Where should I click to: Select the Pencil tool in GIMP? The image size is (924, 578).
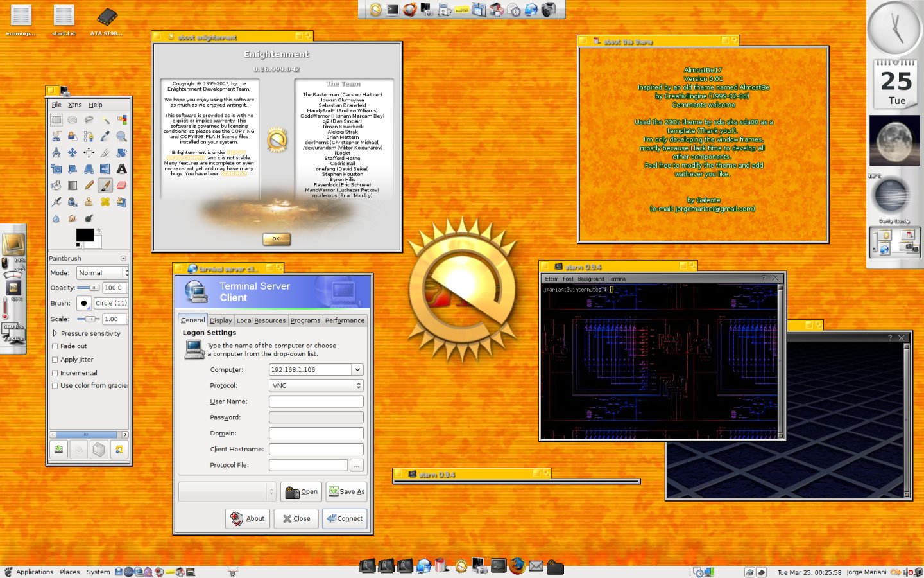[x=89, y=185]
